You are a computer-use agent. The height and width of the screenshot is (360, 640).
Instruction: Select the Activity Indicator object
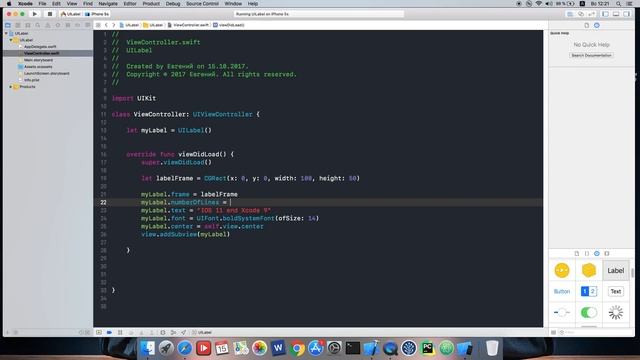pos(616,313)
